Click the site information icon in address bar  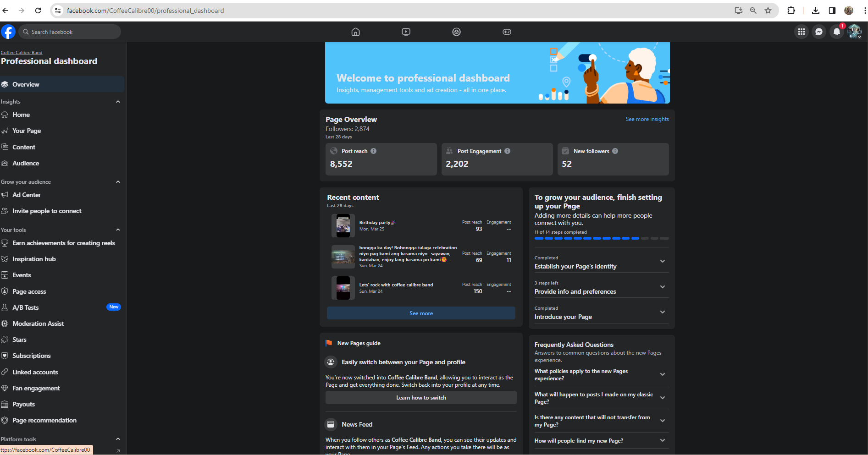tap(58, 11)
